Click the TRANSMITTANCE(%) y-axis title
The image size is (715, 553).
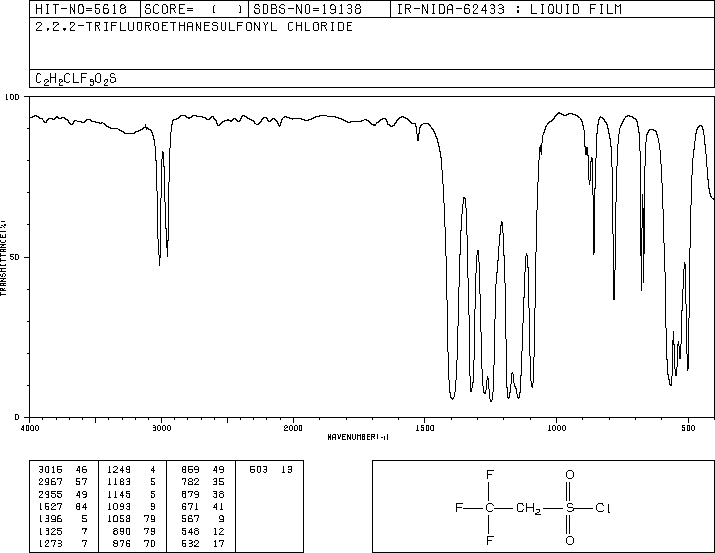coord(3,258)
